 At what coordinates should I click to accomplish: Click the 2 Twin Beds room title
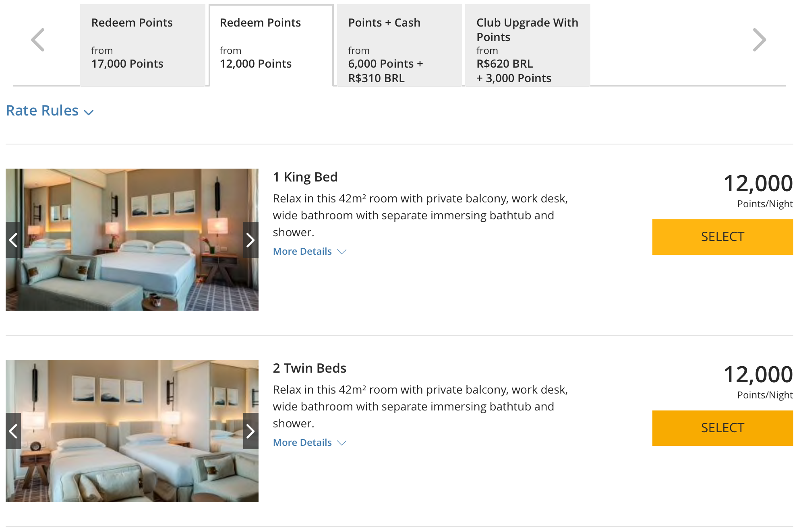point(309,368)
